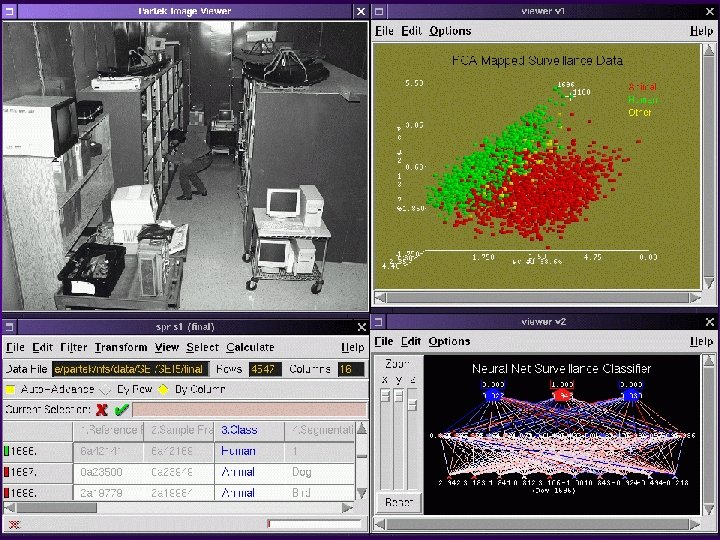The height and width of the screenshot is (540, 720).
Task: Click viewer v1's scroll up arrow
Action: pyautogui.click(x=709, y=50)
